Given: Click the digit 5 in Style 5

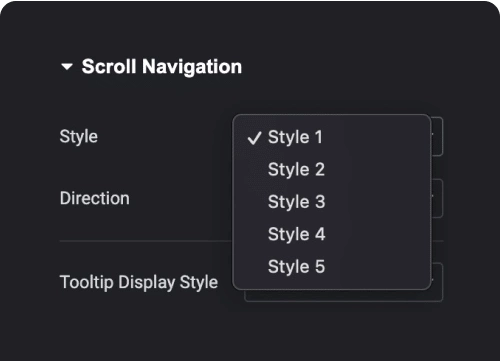Looking at the screenshot, I should (320, 267).
